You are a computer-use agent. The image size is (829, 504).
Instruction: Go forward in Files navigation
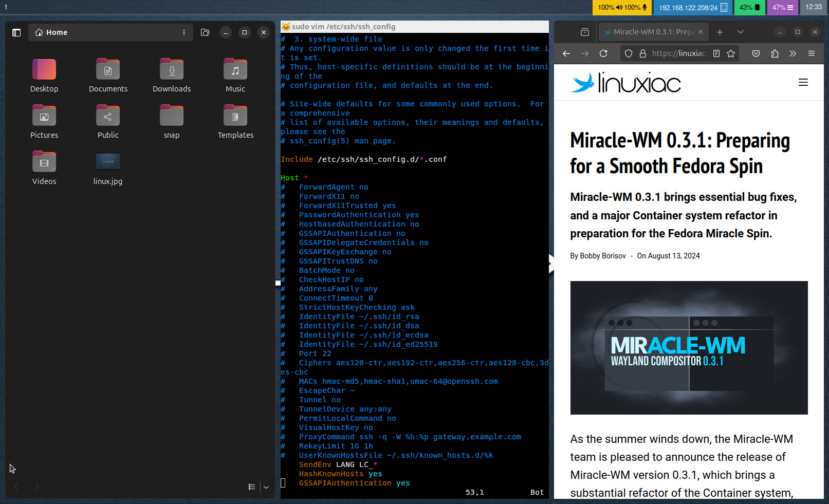[x=36, y=487]
